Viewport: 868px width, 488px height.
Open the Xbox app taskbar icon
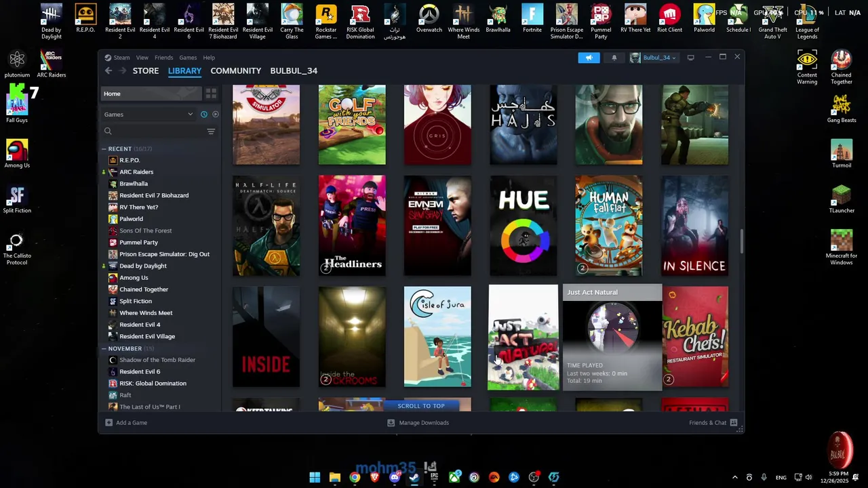[454, 477]
